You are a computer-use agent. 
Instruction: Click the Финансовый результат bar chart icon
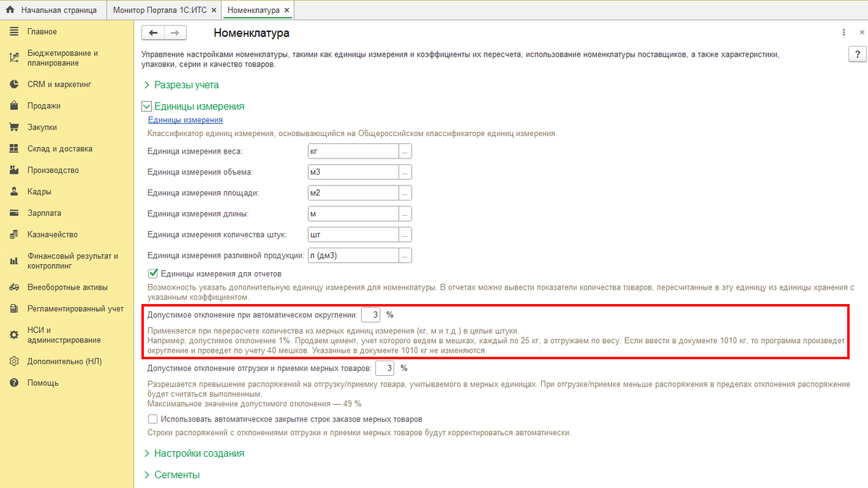click(13, 261)
